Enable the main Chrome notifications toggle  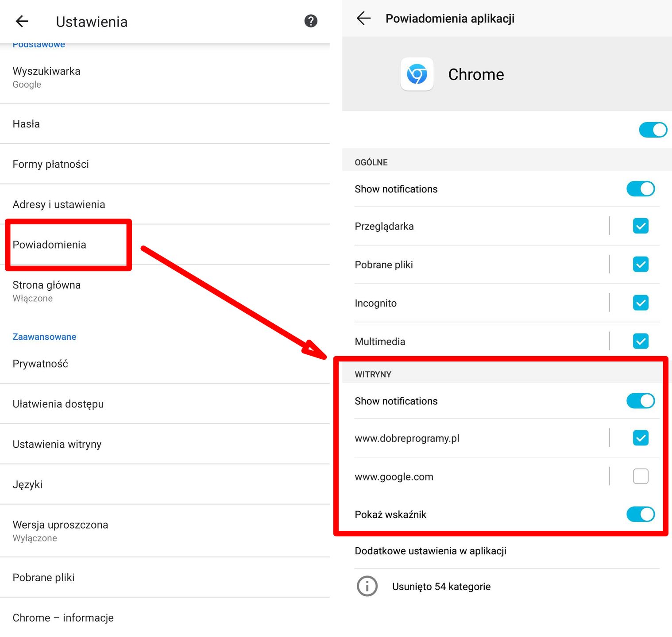pos(653,130)
